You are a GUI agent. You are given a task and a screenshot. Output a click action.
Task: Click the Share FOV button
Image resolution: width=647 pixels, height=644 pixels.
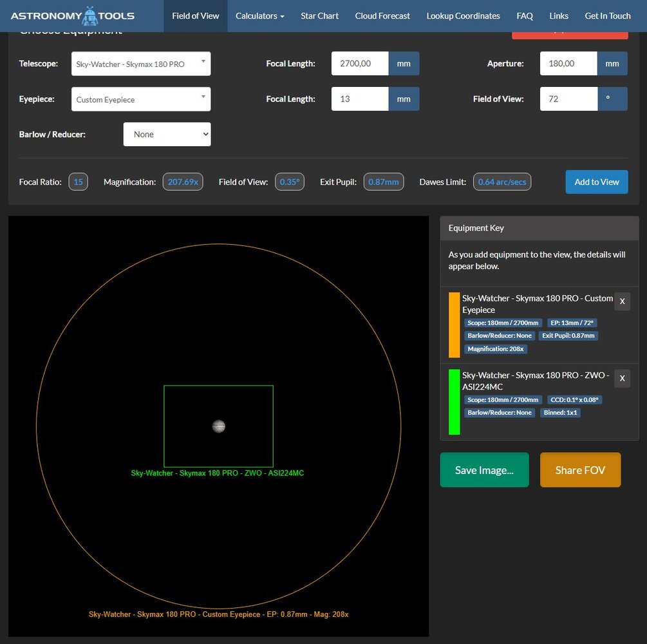tap(580, 469)
